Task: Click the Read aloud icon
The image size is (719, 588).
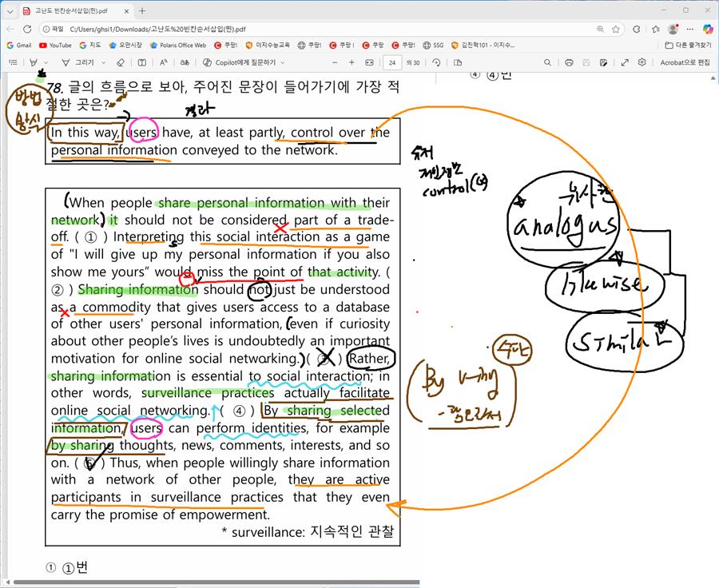Action: pyautogui.click(x=163, y=62)
